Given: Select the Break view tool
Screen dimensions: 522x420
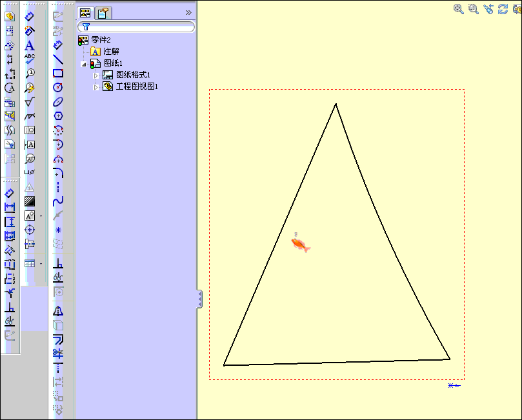Looking at the screenshot, I should (10, 130).
